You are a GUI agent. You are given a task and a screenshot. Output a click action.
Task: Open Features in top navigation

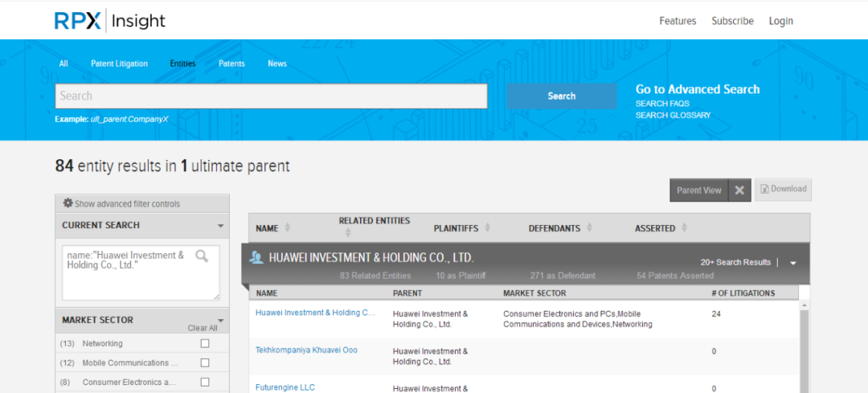pyautogui.click(x=678, y=21)
